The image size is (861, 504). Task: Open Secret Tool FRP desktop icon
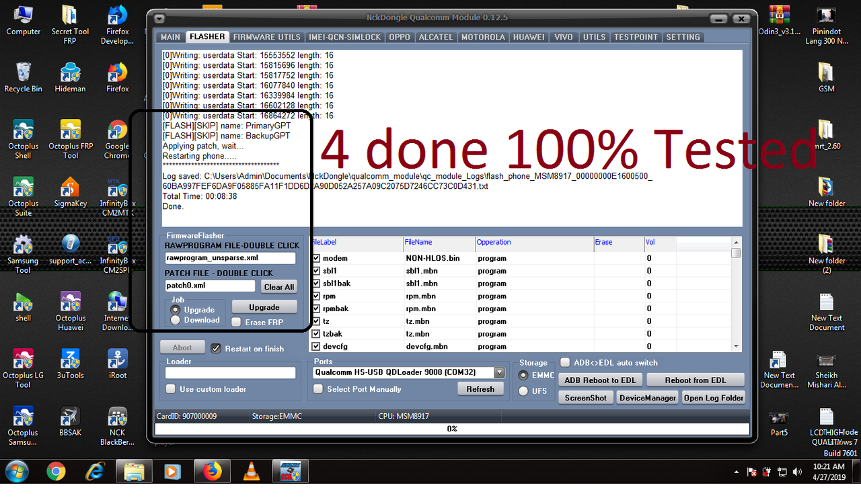[70, 25]
